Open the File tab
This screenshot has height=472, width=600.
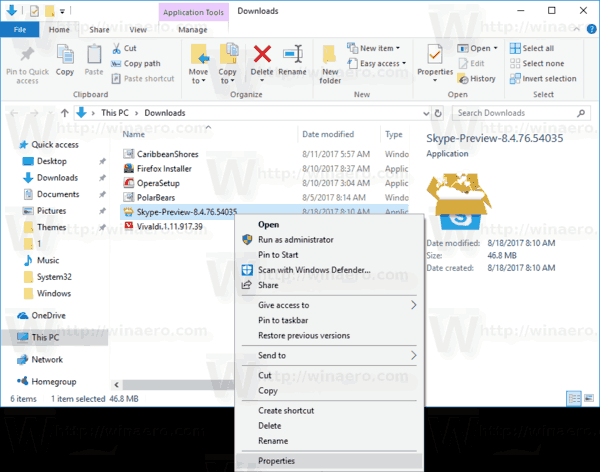coord(20,29)
